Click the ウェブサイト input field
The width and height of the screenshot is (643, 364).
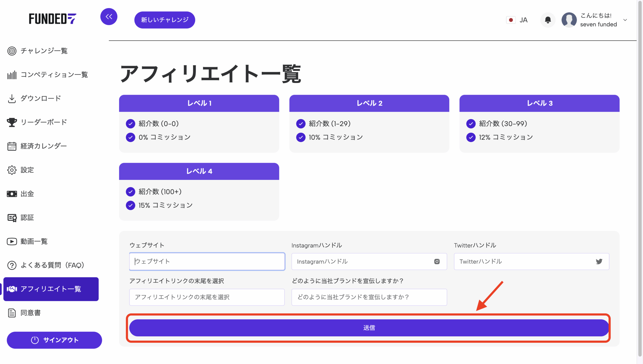point(207,262)
